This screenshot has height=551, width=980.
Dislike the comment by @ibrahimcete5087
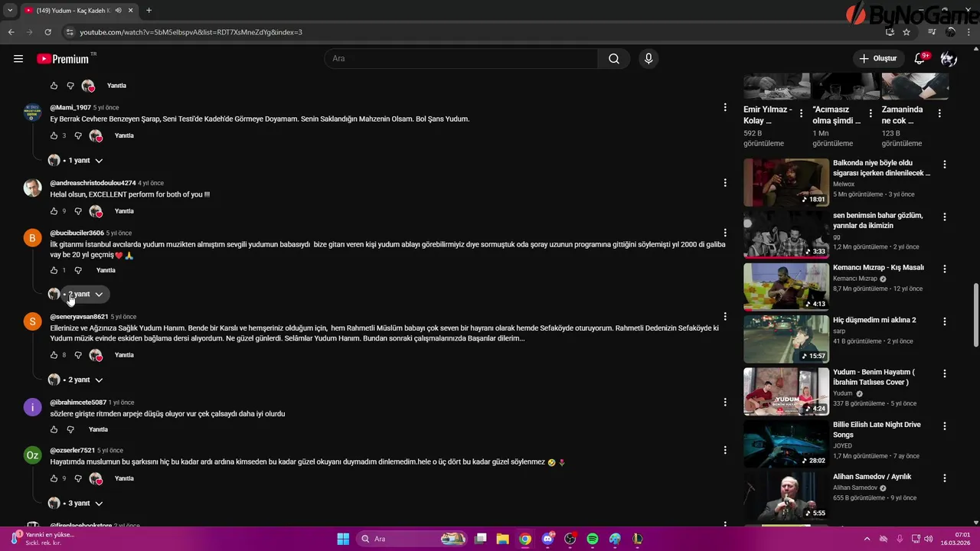tap(70, 429)
